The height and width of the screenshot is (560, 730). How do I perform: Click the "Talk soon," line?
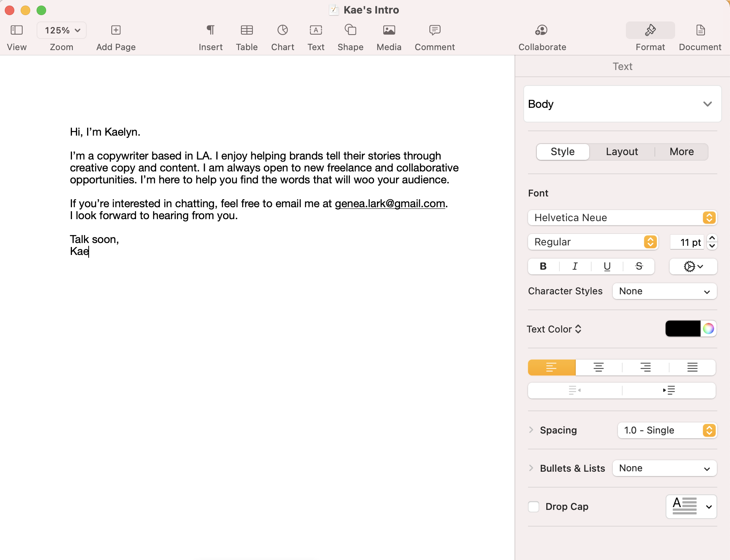[94, 239]
